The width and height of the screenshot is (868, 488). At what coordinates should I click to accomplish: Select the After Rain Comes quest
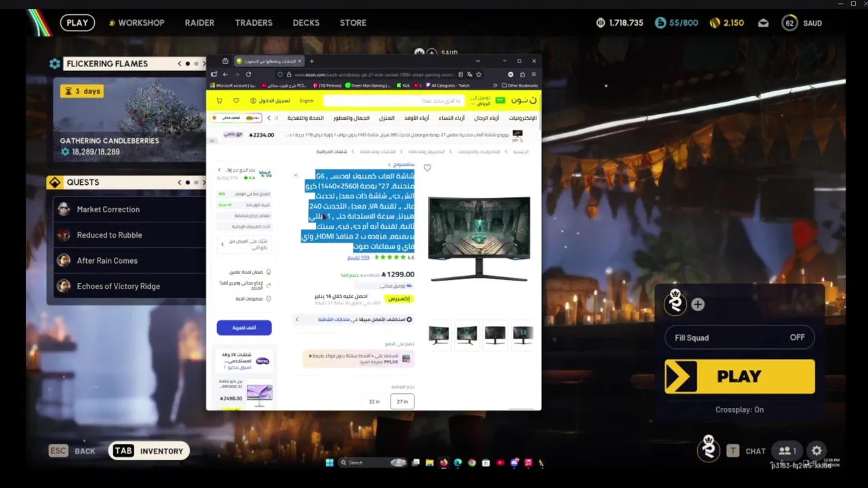pyautogui.click(x=129, y=260)
